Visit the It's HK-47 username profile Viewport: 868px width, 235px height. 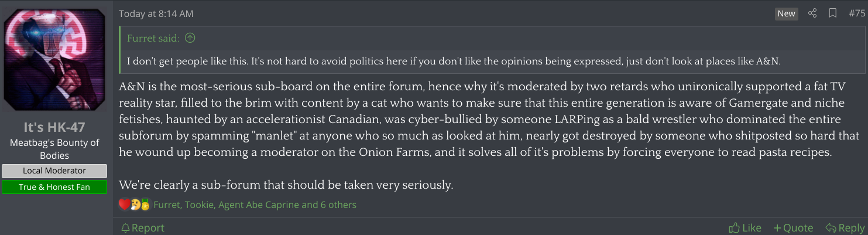point(54,128)
